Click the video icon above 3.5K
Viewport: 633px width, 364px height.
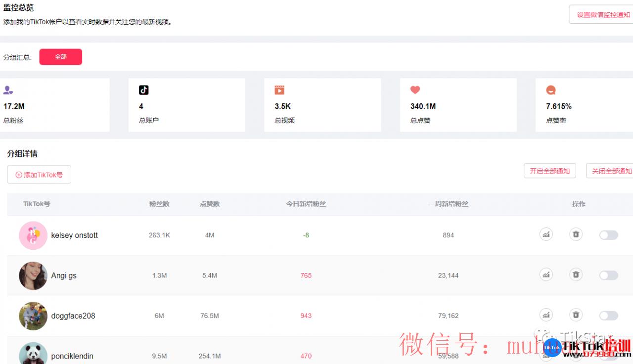(279, 90)
